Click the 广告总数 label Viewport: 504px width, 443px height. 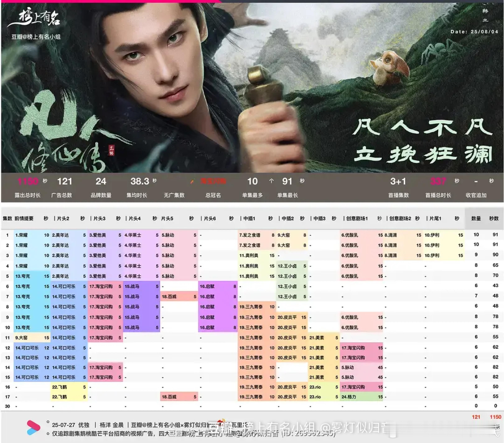(x=62, y=195)
